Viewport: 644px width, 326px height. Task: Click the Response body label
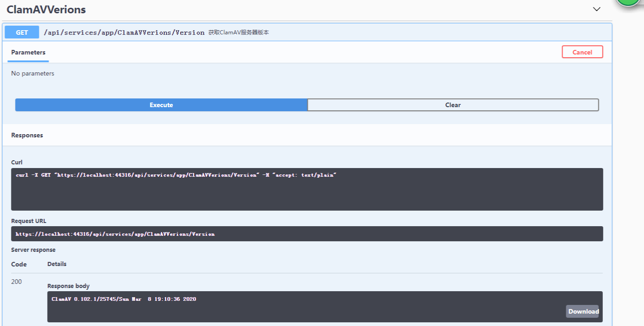[x=68, y=286]
